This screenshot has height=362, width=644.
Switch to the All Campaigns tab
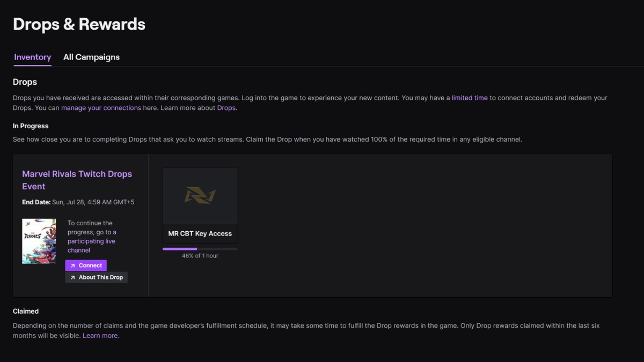coord(91,57)
